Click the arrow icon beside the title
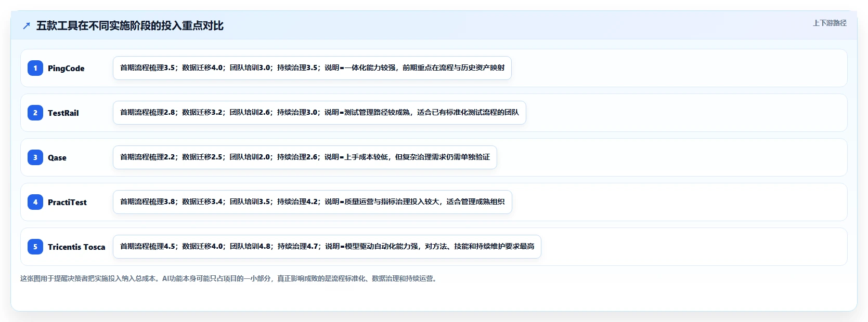This screenshot has width=868, height=322. [x=27, y=26]
